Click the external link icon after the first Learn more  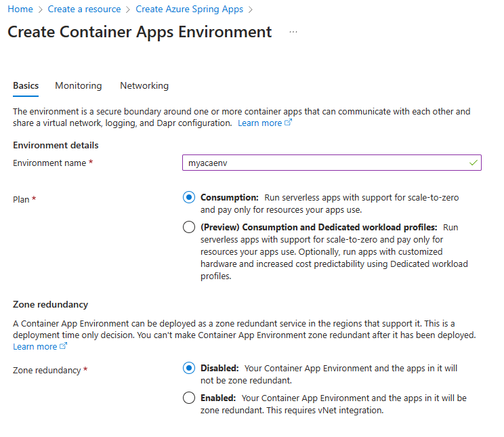point(289,123)
